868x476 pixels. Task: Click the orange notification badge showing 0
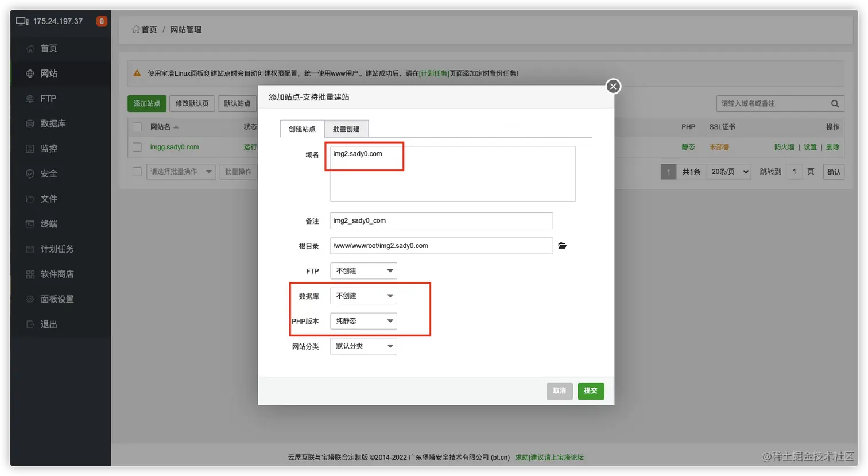(102, 21)
